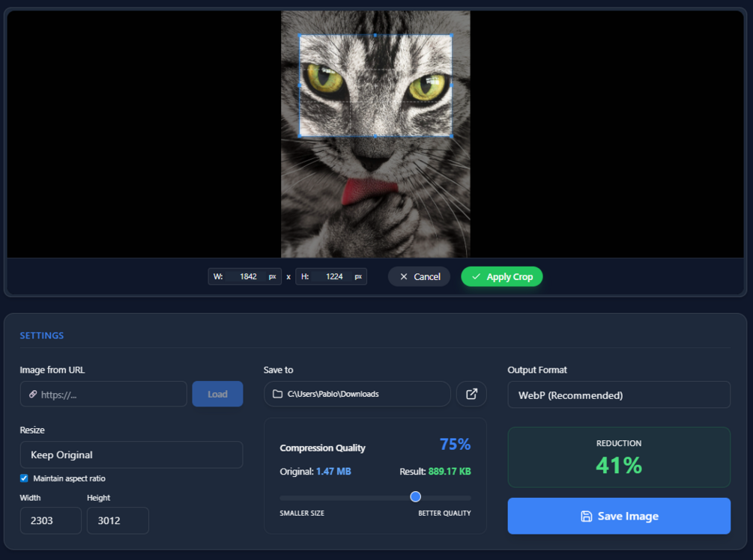Click the SETTINGS heading

click(x=42, y=335)
